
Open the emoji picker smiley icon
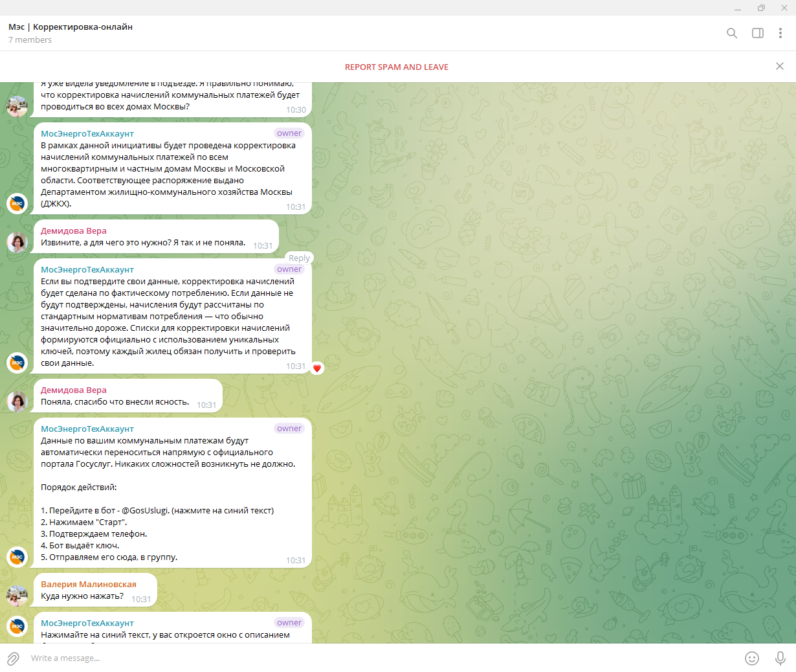(752, 658)
